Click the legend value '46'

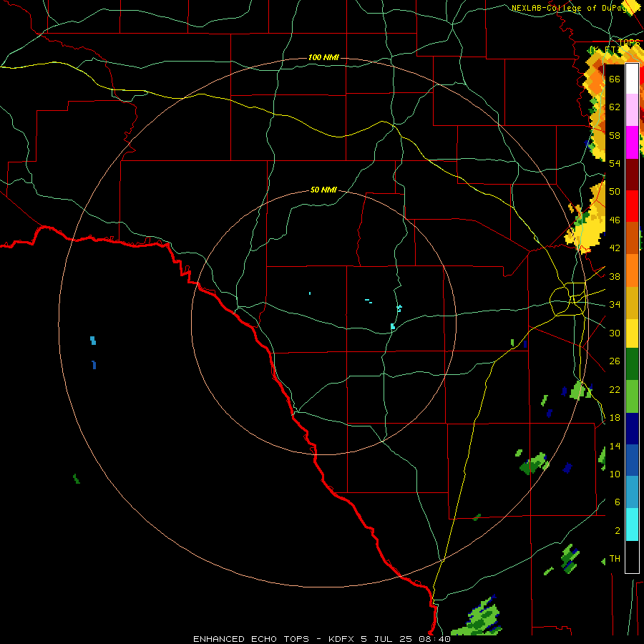pyautogui.click(x=615, y=220)
